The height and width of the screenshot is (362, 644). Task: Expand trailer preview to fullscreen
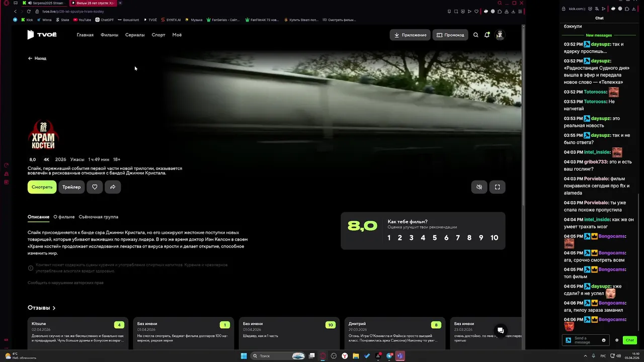(497, 187)
